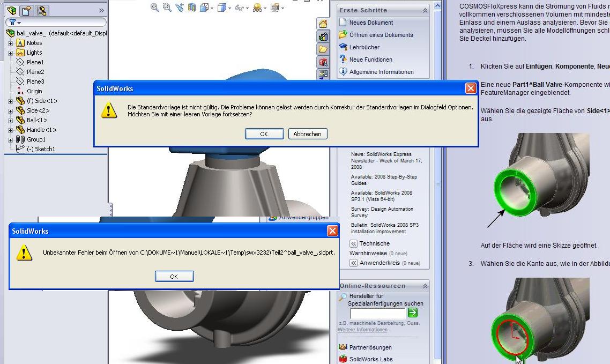This screenshot has height=364, width=610.
Task: Open Allgemeine Informationen link
Action: click(382, 72)
